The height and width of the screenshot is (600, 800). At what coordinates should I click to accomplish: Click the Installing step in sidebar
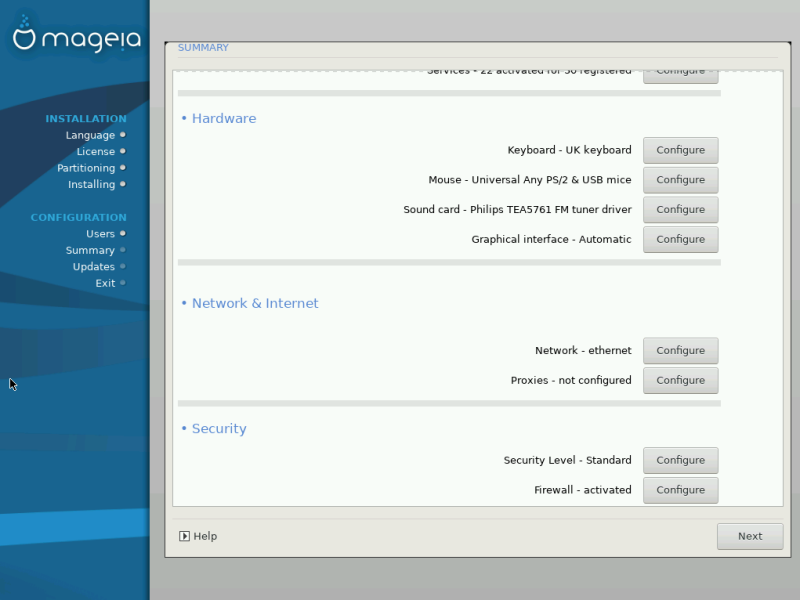click(91, 184)
